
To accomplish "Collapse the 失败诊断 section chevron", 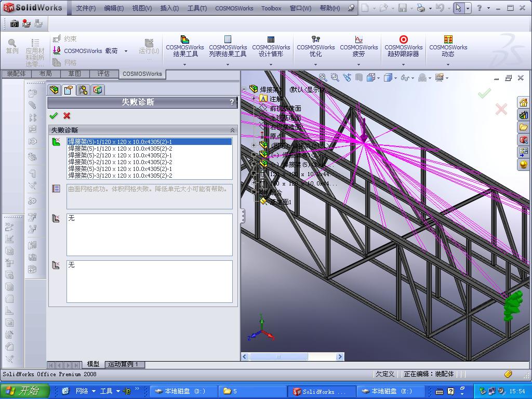I will (232, 130).
